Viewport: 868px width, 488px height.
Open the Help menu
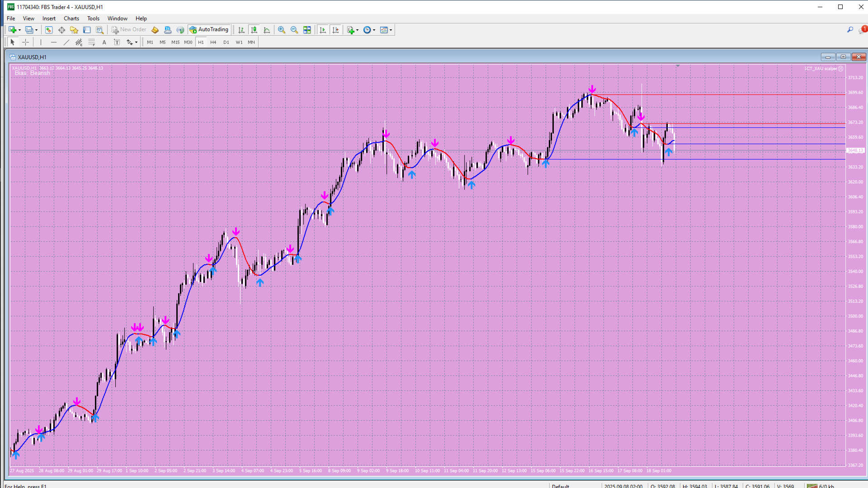tap(141, 19)
